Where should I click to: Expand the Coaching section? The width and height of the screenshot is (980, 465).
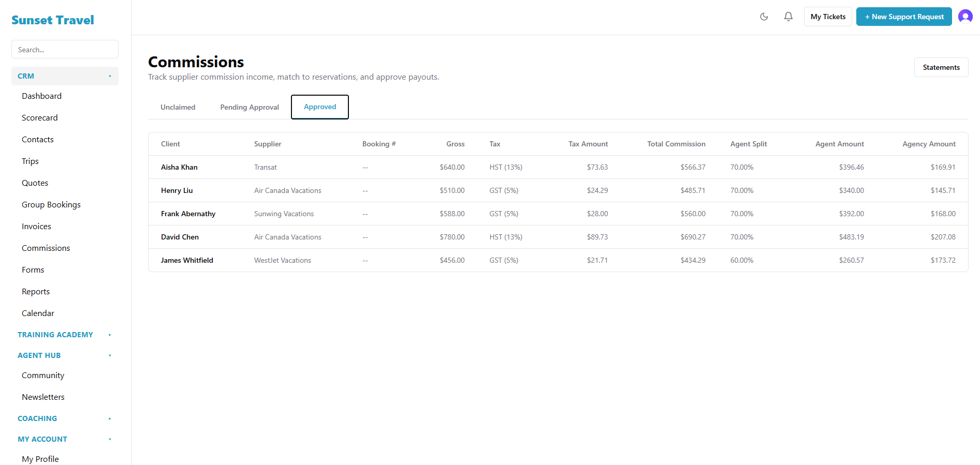65,418
